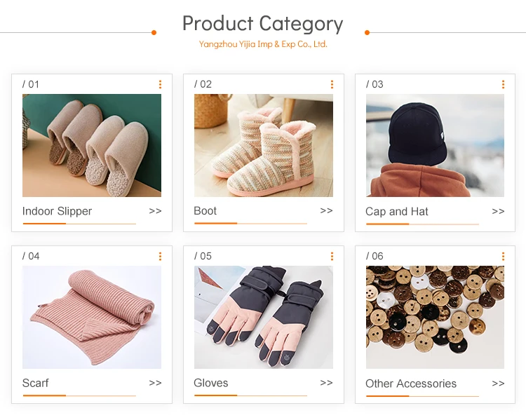The height and width of the screenshot is (420, 526).
Task: Click the >> arrows beside Scarf
Action: [155, 383]
